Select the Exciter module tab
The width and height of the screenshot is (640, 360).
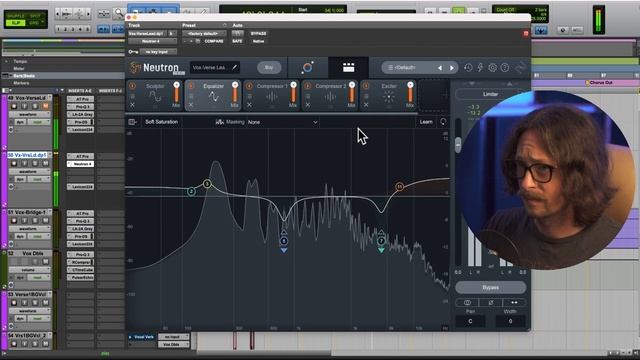click(x=388, y=95)
